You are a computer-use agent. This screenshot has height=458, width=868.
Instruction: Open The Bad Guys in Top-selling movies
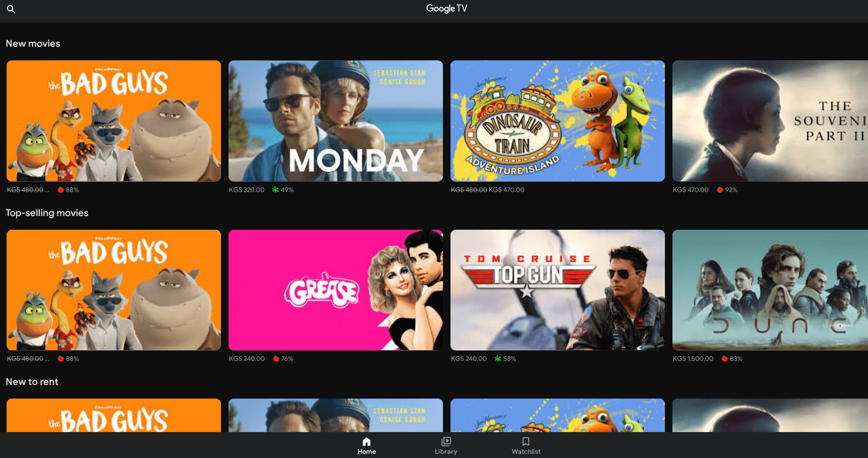[x=114, y=290]
